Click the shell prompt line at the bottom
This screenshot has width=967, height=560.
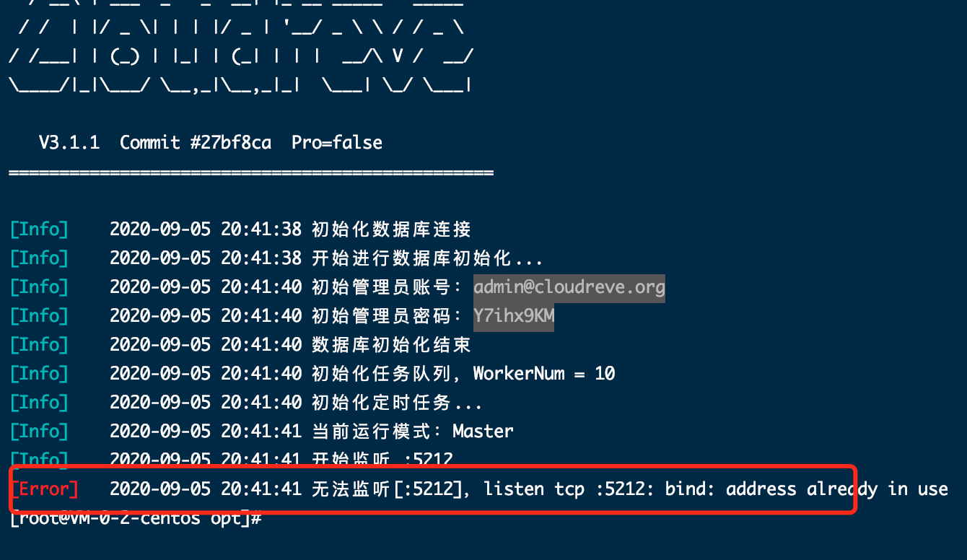tap(135, 518)
